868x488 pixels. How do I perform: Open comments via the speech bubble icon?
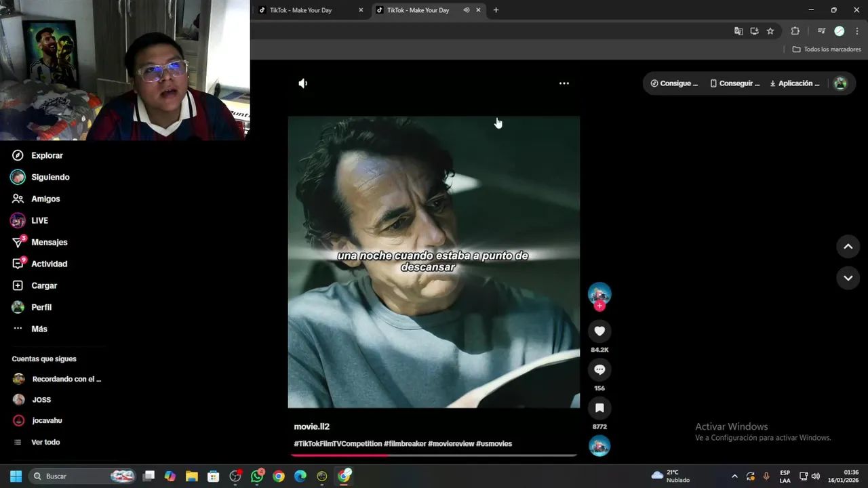599,369
